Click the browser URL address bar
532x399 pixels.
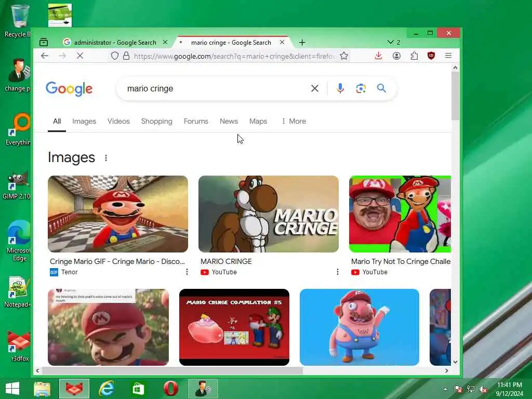point(234,56)
